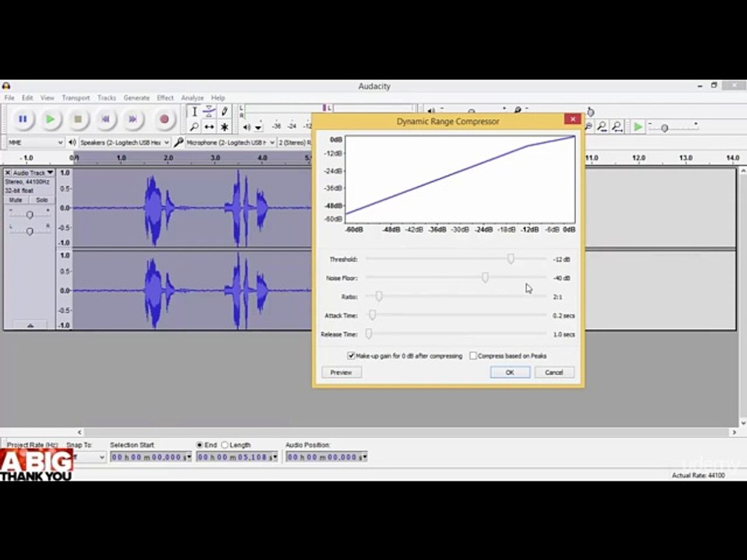747x560 pixels.
Task: Open the Audio Track name dropdown menu
Action: pos(33,173)
